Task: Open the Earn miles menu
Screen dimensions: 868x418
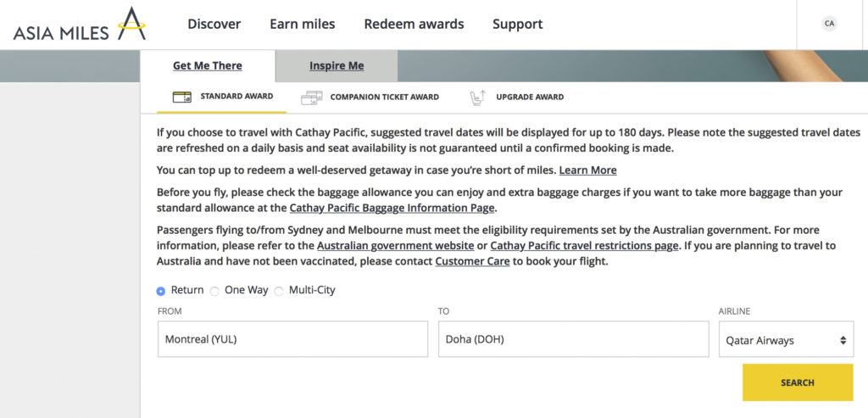Action: coord(302,24)
